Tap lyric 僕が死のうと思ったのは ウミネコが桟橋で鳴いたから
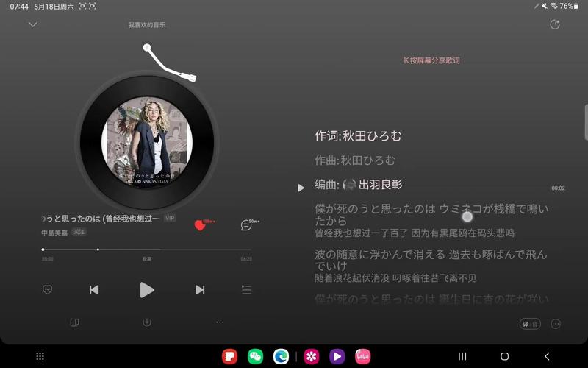Screen dimensions: 588x368 coord(431,214)
